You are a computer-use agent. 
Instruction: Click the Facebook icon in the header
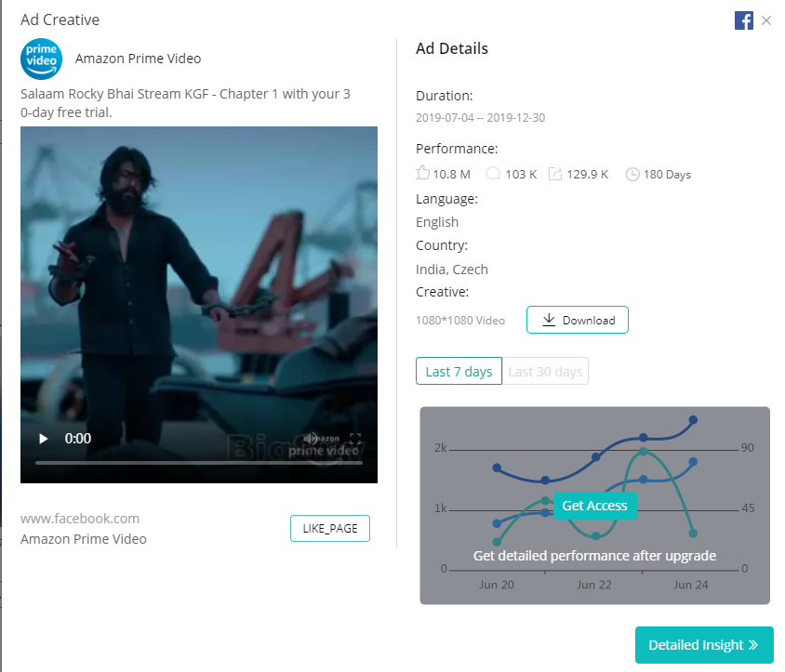click(x=743, y=20)
